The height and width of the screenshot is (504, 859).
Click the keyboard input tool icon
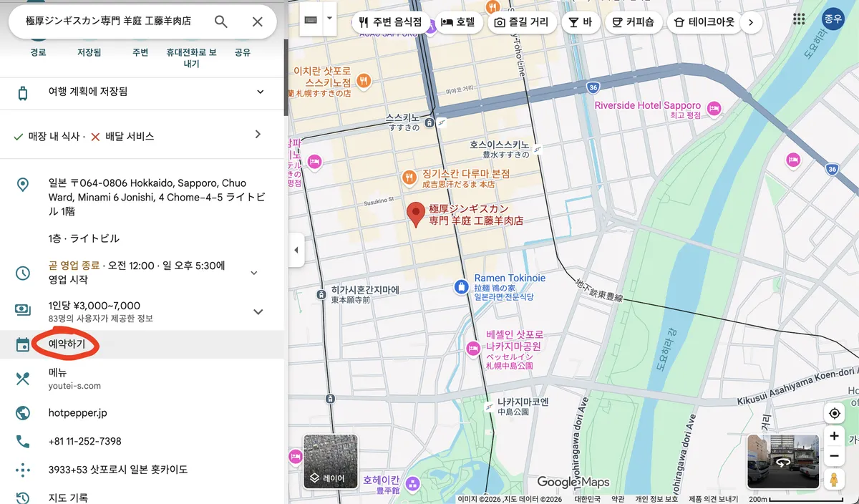(311, 19)
